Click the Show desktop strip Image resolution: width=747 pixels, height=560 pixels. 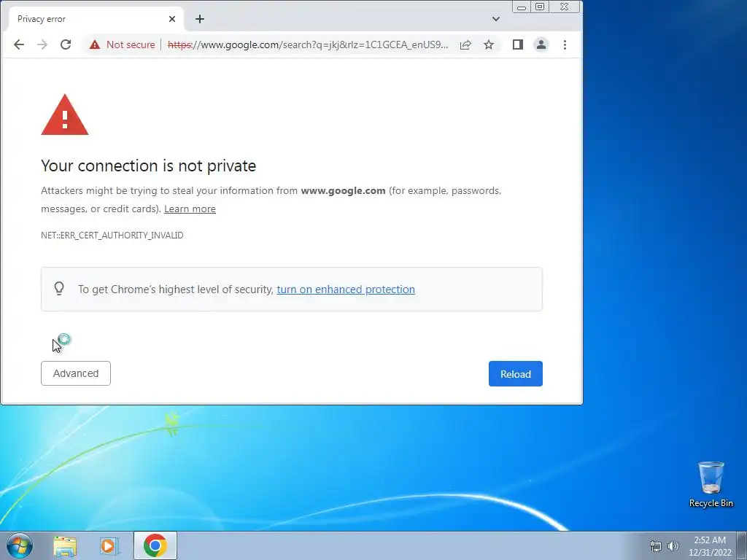(x=742, y=545)
